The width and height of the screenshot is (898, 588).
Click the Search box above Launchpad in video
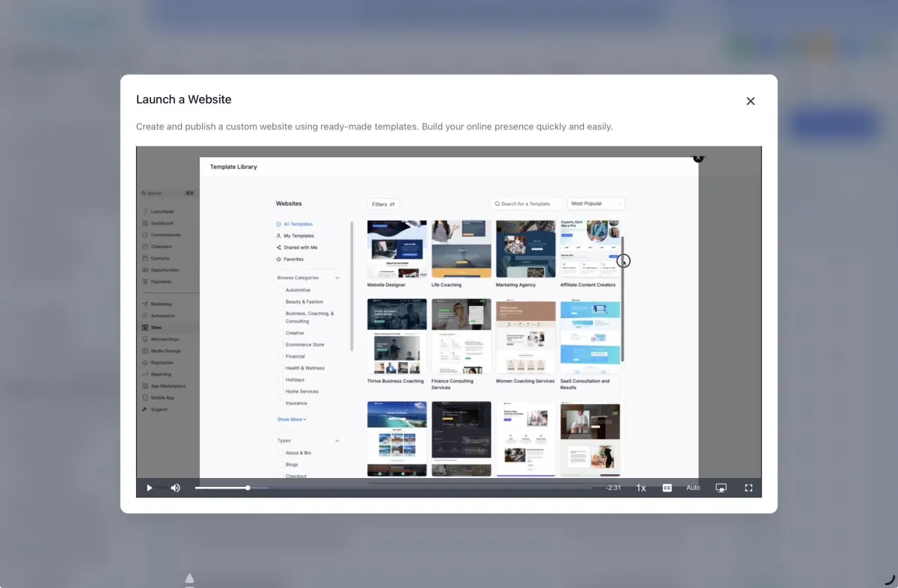[168, 193]
